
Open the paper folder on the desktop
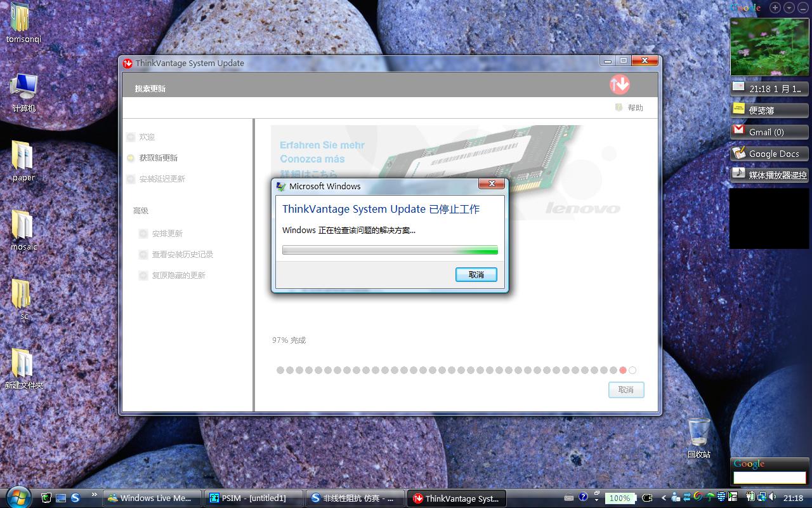point(23,161)
